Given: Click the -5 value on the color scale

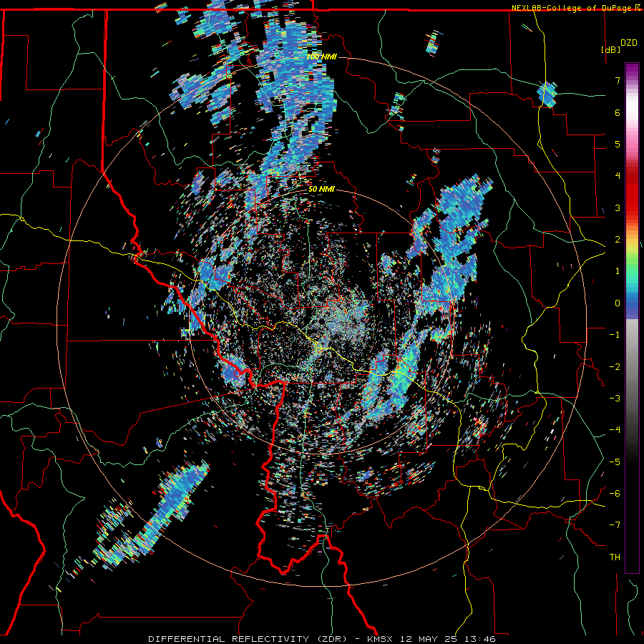Looking at the screenshot, I should [615, 462].
